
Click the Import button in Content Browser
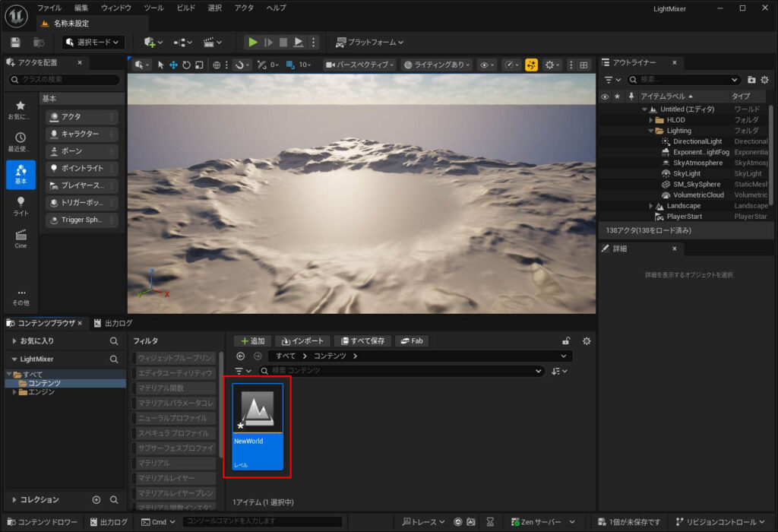tap(302, 341)
